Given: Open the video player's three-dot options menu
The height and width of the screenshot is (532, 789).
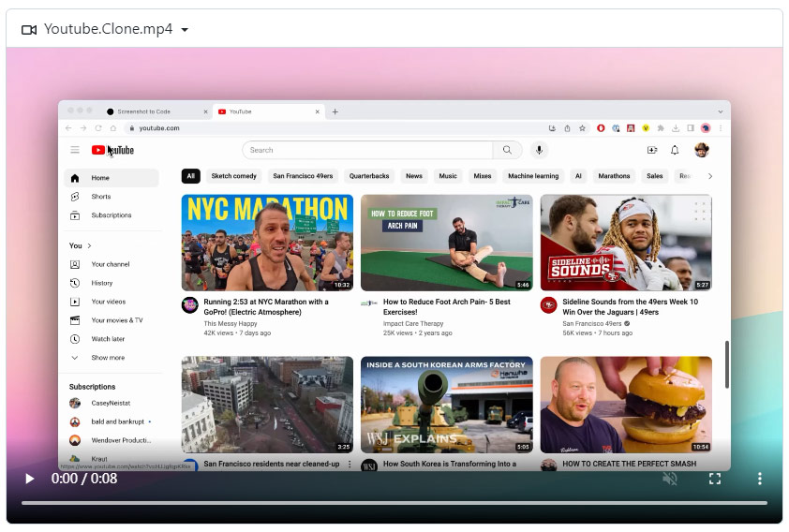Looking at the screenshot, I should (x=759, y=479).
